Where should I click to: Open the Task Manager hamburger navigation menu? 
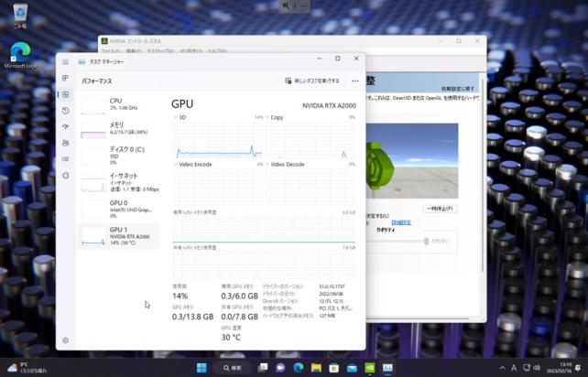point(65,62)
